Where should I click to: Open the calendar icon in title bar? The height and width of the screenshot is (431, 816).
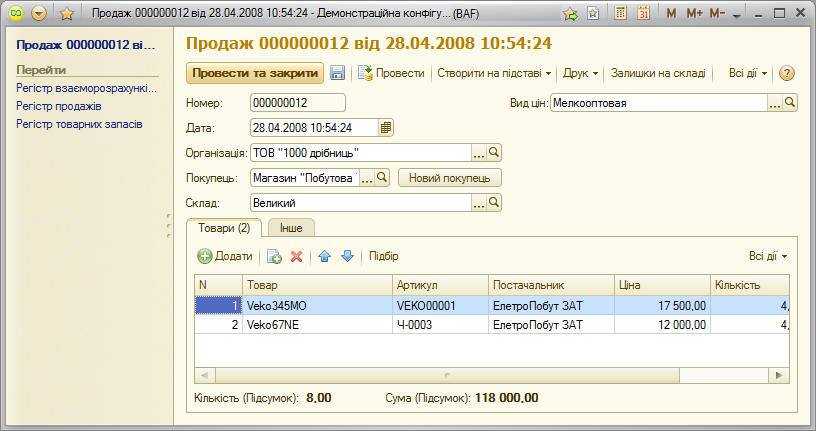click(x=644, y=13)
